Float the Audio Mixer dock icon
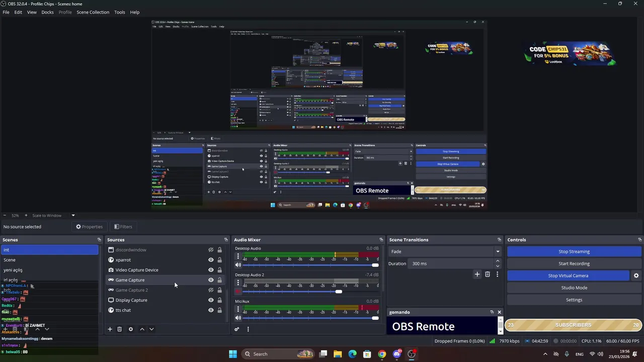 coord(381,240)
